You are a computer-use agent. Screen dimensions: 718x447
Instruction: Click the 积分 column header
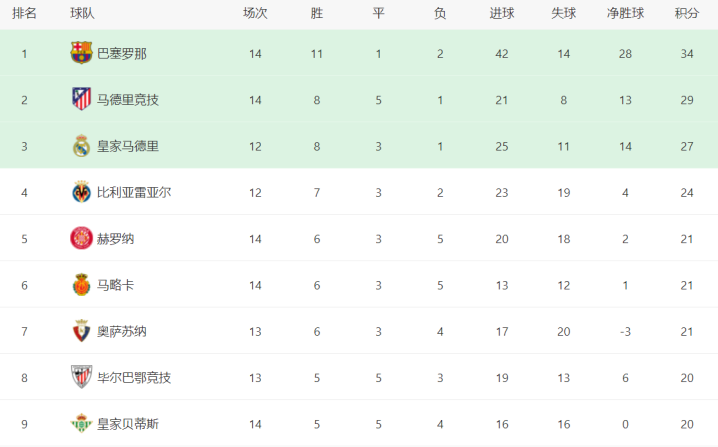click(687, 13)
